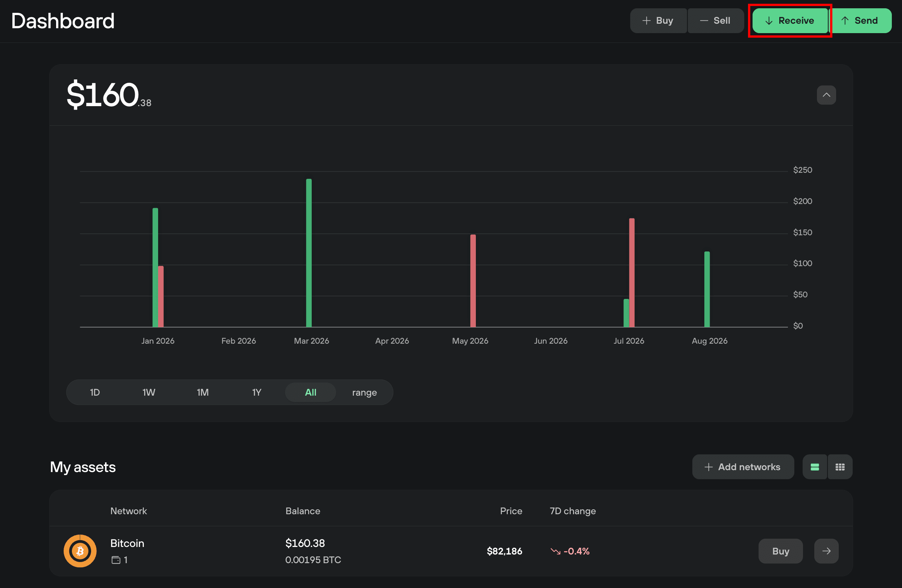
Task: Select the 1Y time range
Action: (x=257, y=392)
